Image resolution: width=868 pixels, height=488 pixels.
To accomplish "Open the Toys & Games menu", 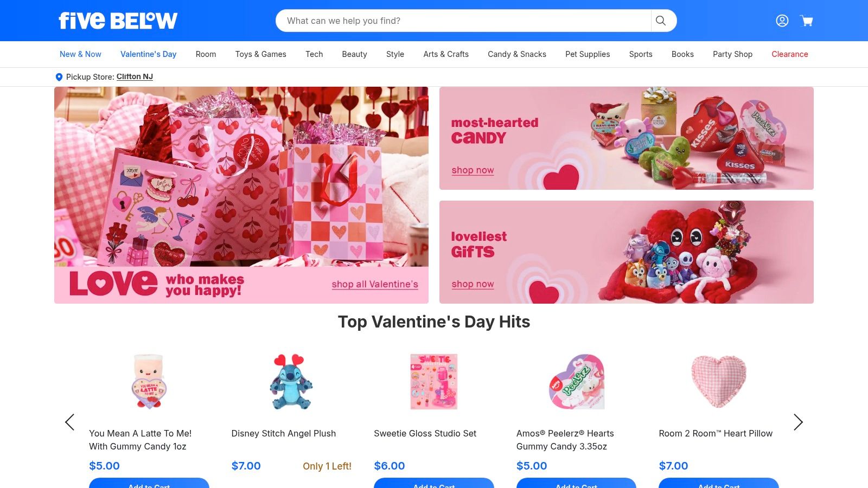I will point(260,54).
